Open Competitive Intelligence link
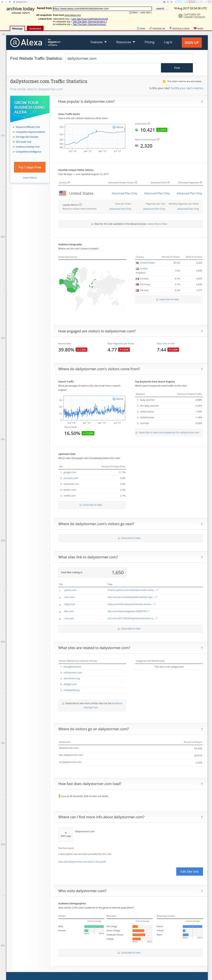 click(x=28, y=152)
